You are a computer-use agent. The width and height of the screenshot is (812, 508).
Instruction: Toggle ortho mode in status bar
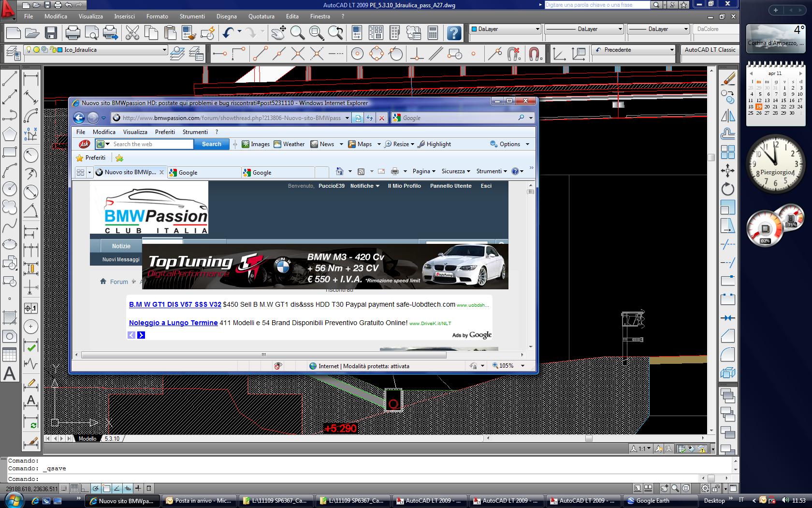(85, 488)
